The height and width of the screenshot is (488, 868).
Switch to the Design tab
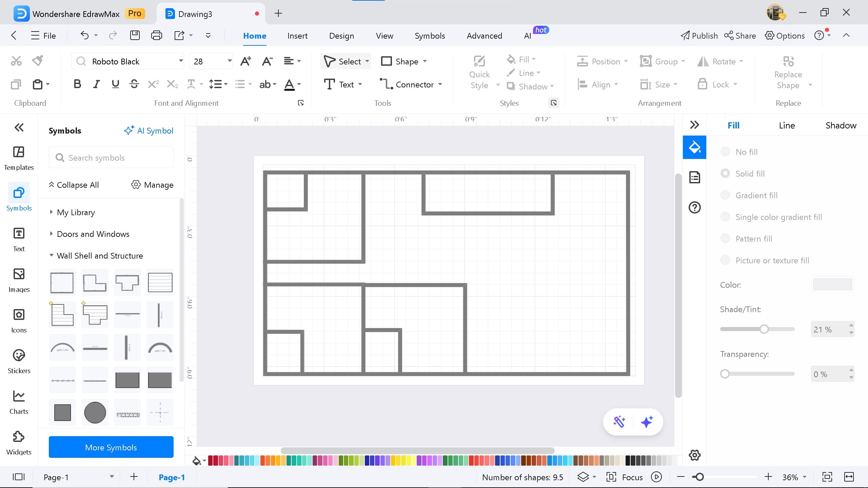point(341,36)
